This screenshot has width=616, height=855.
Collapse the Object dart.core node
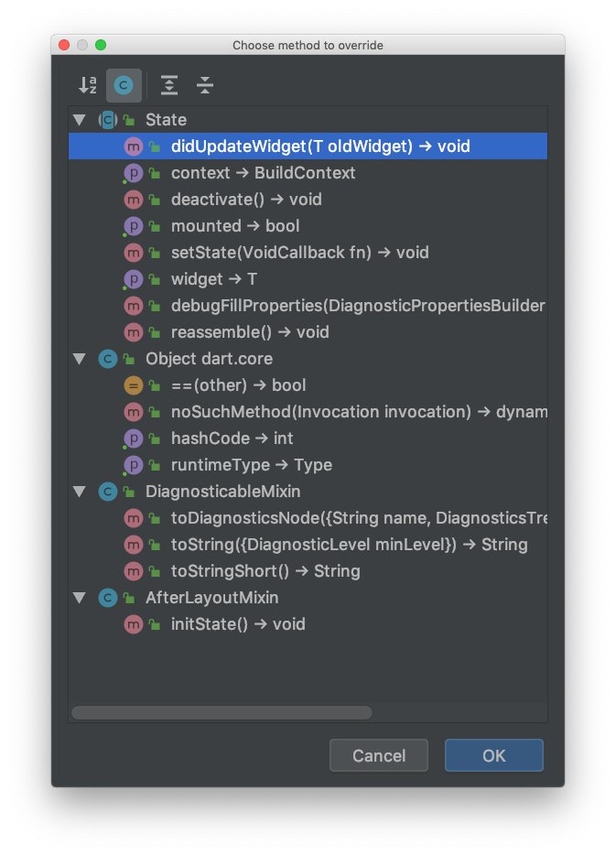click(80, 359)
